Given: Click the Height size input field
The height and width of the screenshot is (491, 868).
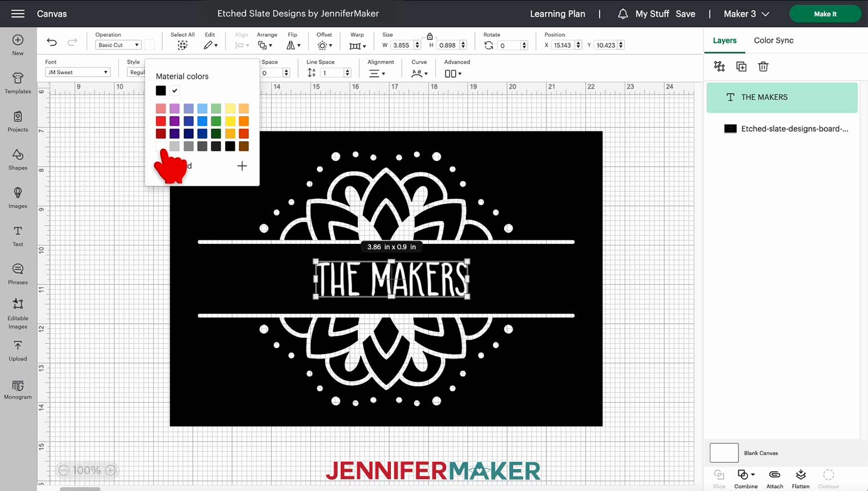Looking at the screenshot, I should 448,45.
